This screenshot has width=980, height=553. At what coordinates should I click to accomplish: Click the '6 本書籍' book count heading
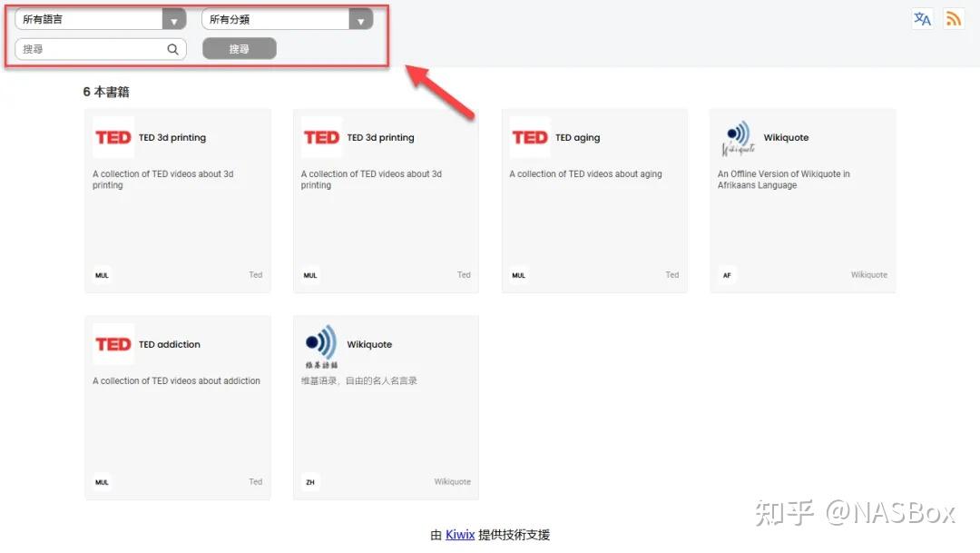click(106, 92)
